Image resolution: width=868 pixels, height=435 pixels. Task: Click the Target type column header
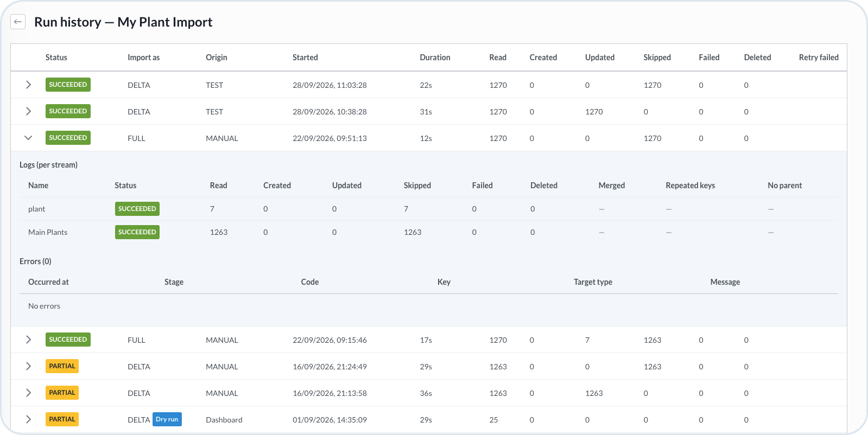(x=593, y=282)
